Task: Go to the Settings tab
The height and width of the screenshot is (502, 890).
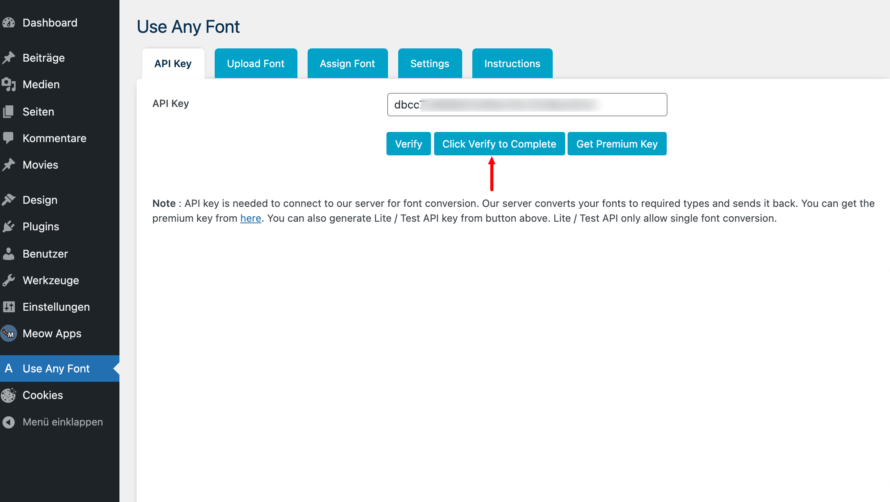Action: pyautogui.click(x=429, y=64)
